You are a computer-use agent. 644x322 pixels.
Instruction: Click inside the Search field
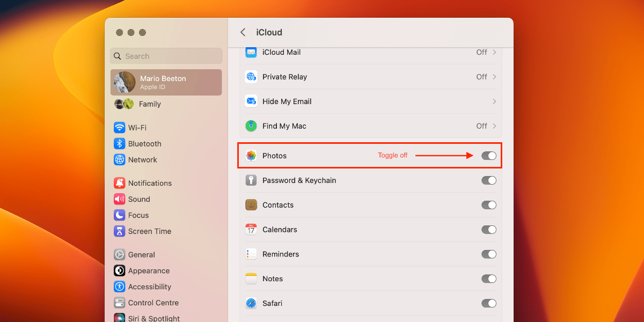[166, 56]
